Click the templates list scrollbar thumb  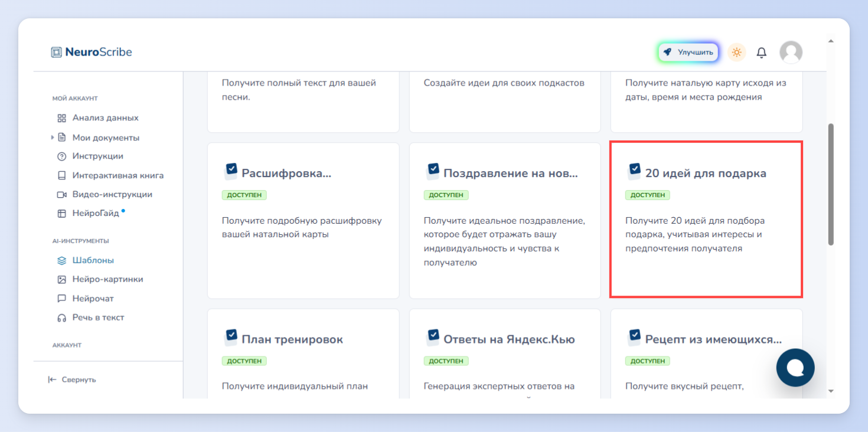point(831,184)
